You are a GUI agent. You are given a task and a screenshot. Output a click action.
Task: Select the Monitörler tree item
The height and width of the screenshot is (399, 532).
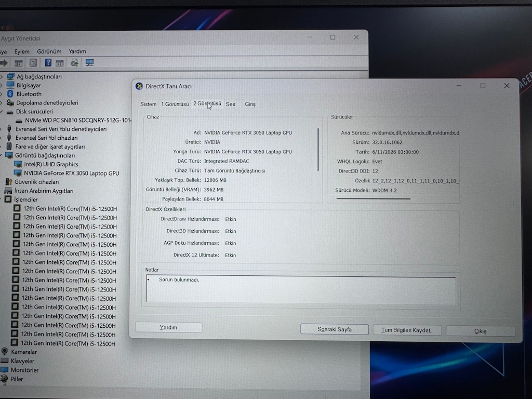[24, 370]
